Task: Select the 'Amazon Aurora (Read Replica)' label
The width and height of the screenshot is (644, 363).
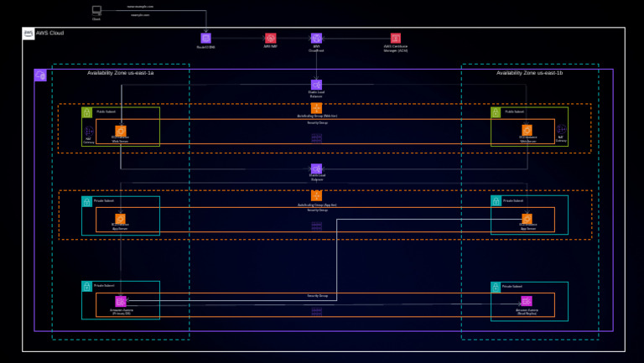Action: [x=527, y=312]
